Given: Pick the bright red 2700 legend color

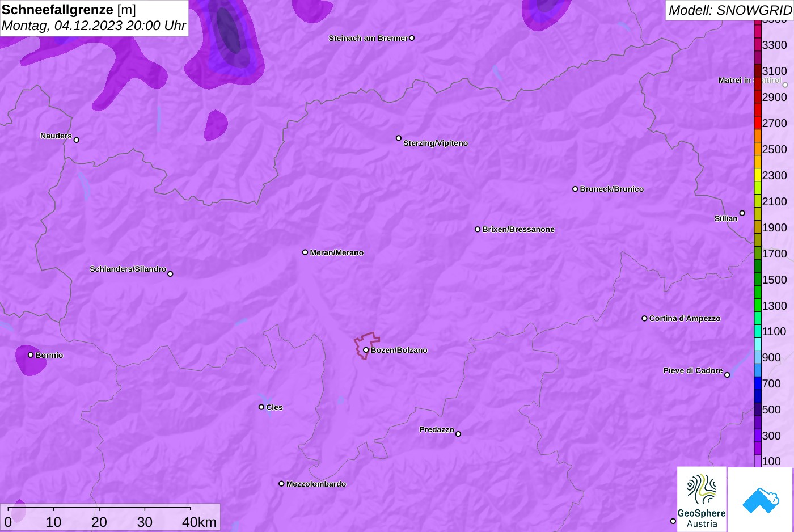Looking at the screenshot, I should tap(758, 123).
